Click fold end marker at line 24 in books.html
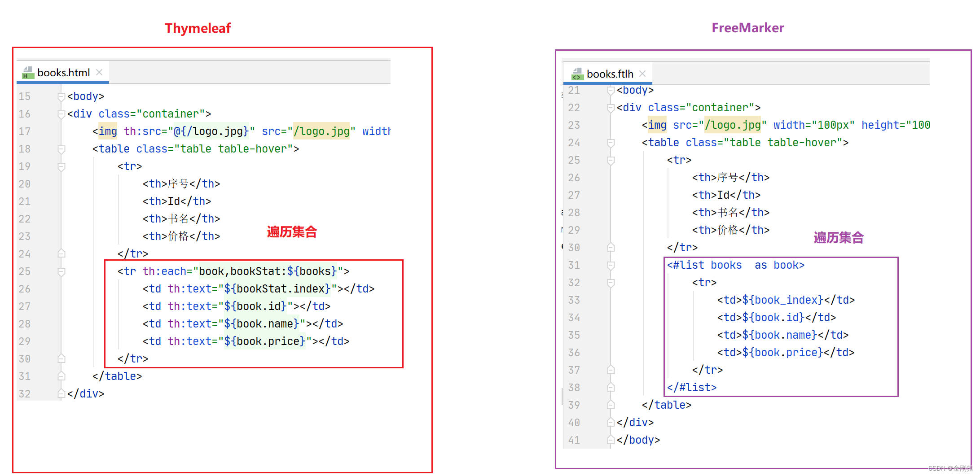980x476 pixels. tap(62, 254)
